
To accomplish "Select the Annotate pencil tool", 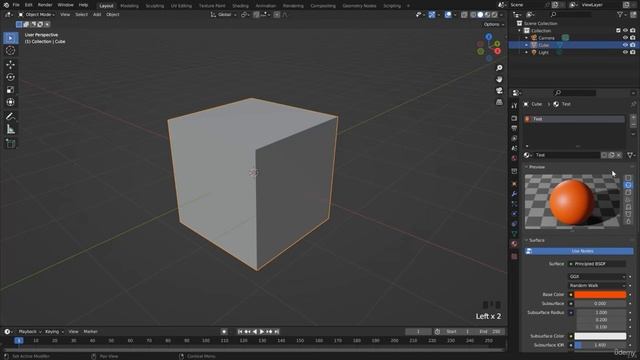I will pyautogui.click(x=11, y=117).
